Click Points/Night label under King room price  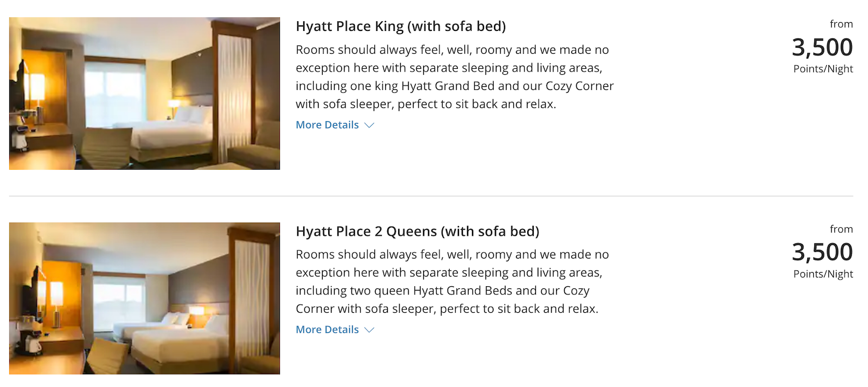pyautogui.click(x=822, y=68)
